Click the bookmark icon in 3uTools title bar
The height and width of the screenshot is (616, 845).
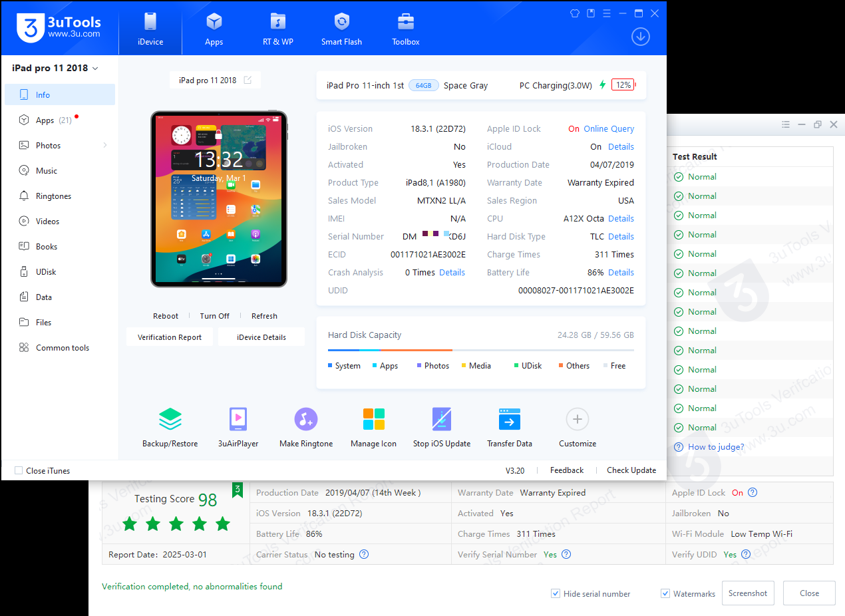(x=591, y=13)
